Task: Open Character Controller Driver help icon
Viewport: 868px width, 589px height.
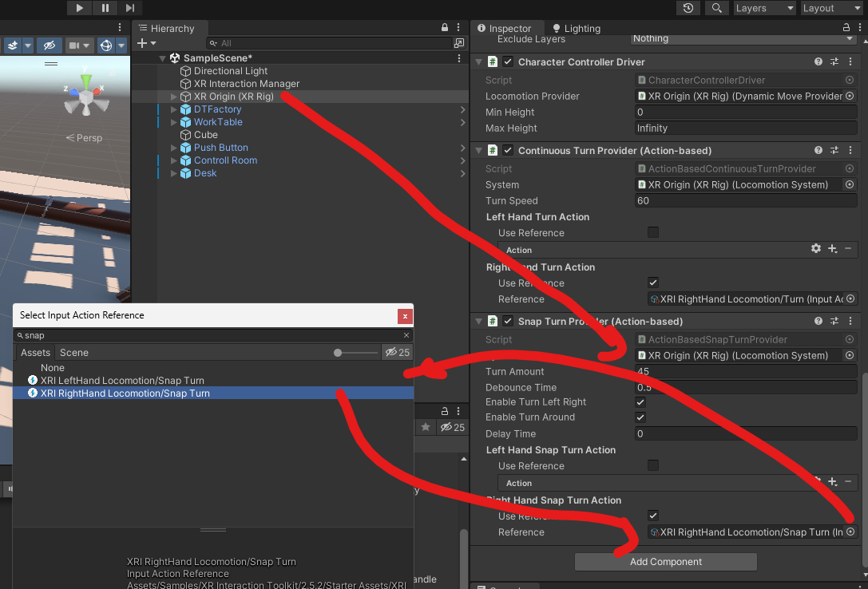Action: coord(818,62)
